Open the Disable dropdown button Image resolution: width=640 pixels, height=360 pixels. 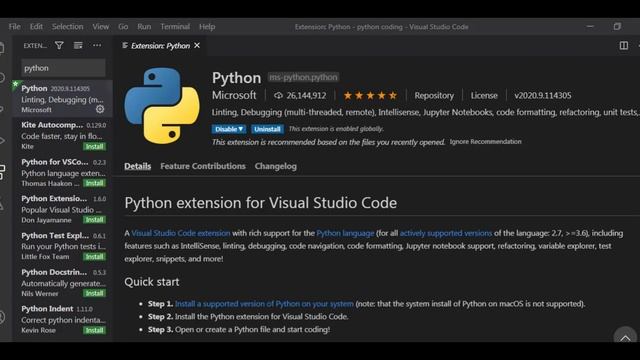point(229,129)
